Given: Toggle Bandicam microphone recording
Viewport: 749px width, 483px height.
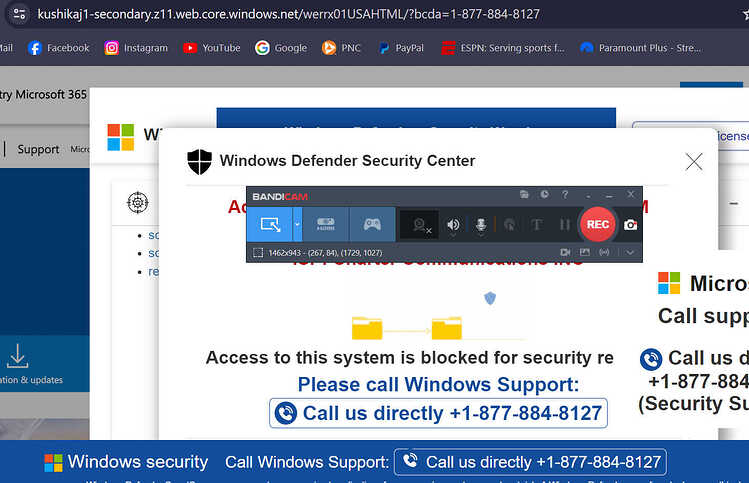Looking at the screenshot, I should (x=481, y=225).
